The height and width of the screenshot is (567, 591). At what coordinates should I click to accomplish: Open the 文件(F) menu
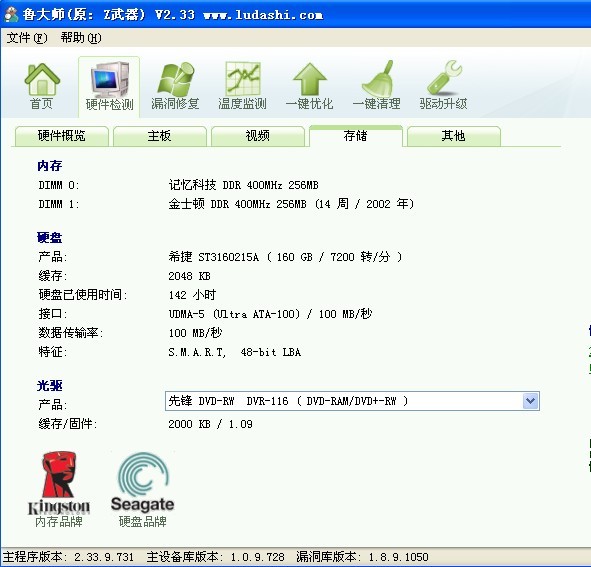27,38
